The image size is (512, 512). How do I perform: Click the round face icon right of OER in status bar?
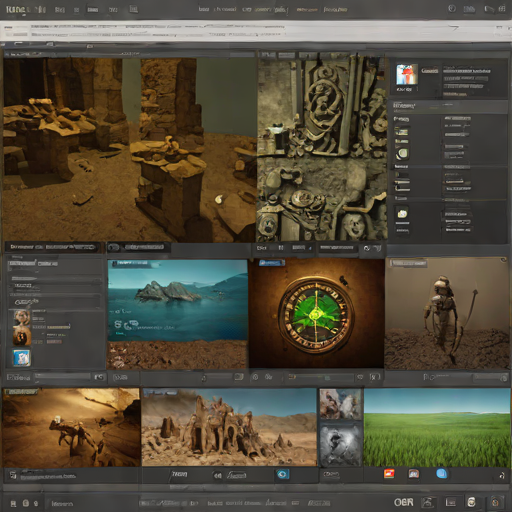(x=471, y=502)
